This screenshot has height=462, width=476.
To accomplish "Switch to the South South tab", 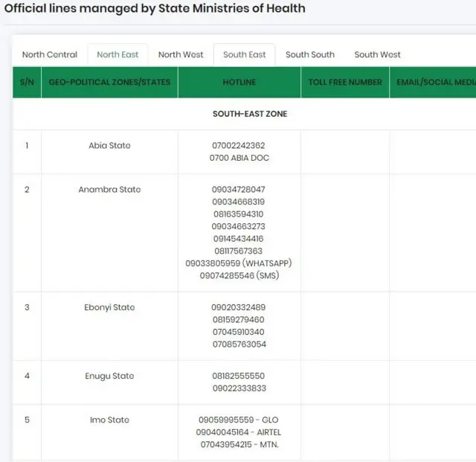I will coord(310,54).
